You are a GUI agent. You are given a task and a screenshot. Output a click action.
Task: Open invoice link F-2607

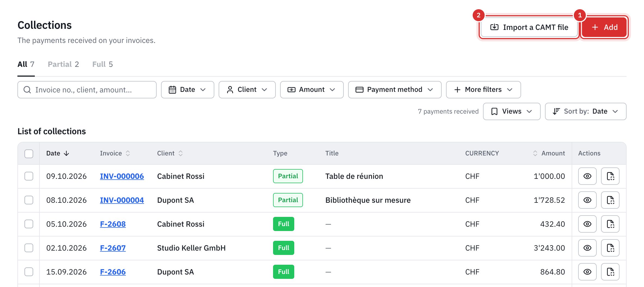pyautogui.click(x=113, y=248)
